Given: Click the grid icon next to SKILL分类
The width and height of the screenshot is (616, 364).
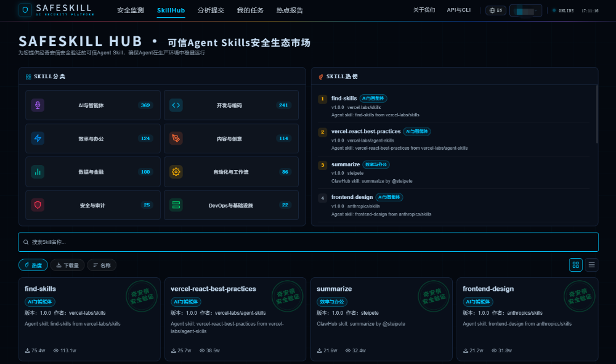Looking at the screenshot, I should (x=27, y=76).
